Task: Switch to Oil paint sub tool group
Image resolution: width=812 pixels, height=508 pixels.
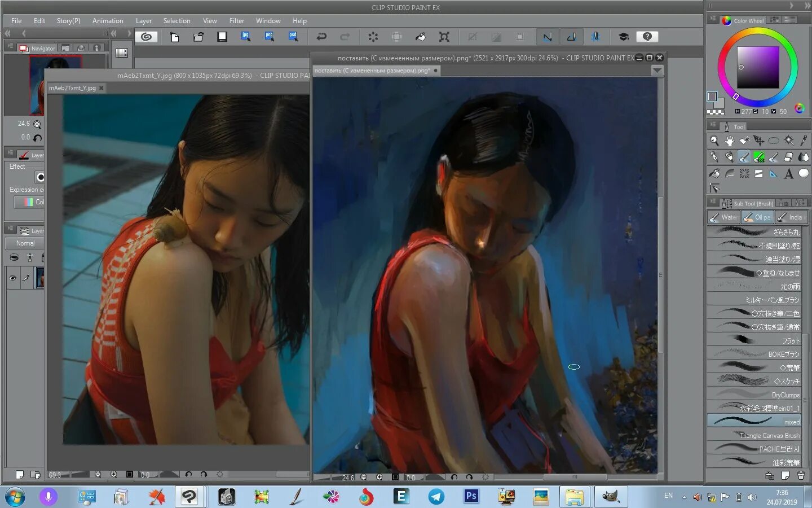Action: (757, 217)
